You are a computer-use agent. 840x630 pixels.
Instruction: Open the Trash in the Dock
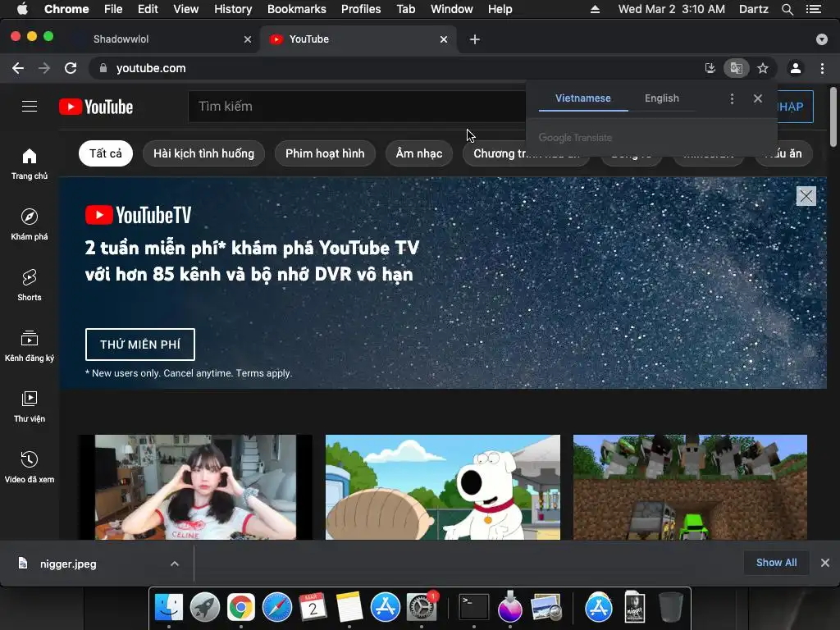[671, 607]
